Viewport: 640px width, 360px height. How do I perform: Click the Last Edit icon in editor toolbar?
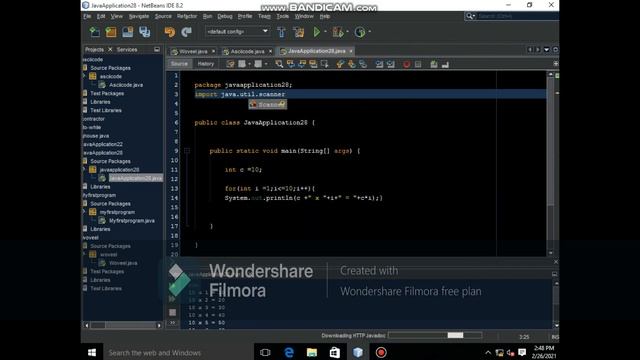(x=230, y=64)
